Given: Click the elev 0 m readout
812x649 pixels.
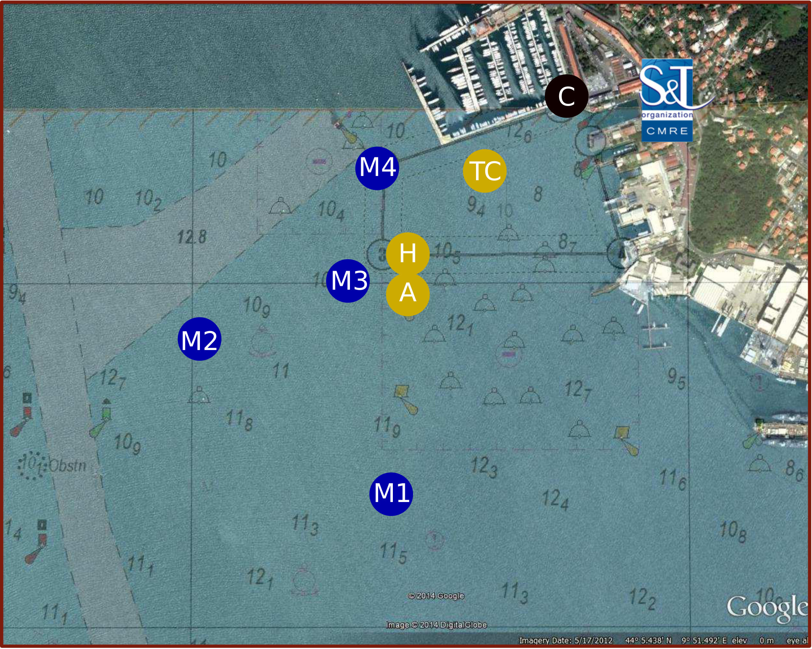Looking at the screenshot, I should pyautogui.click(x=753, y=640).
